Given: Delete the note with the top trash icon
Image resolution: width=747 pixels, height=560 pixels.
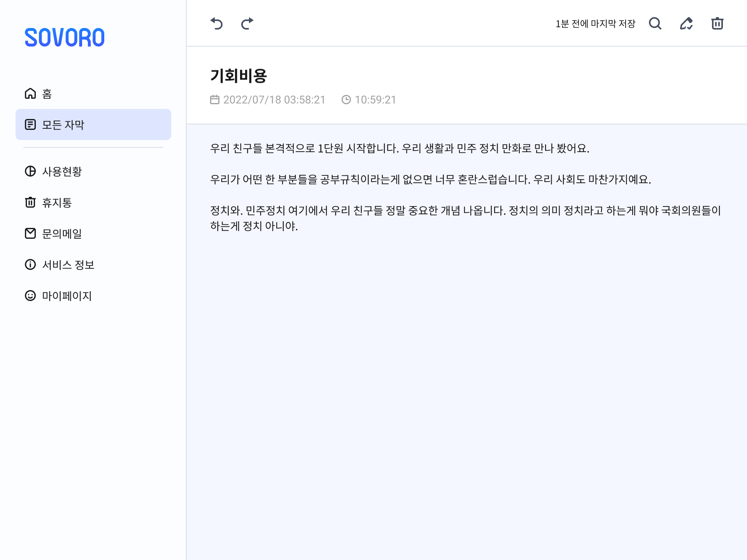Looking at the screenshot, I should pos(717,24).
